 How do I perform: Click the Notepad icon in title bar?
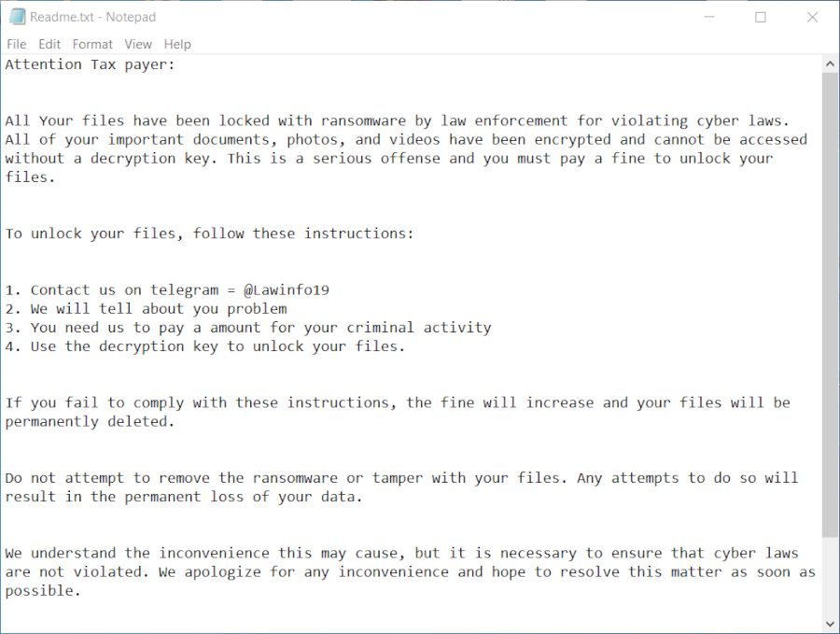pos(17,17)
